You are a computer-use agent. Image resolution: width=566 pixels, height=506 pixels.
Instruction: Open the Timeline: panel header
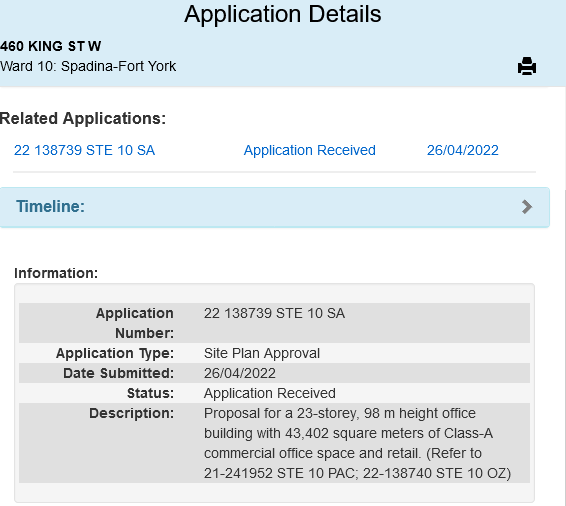point(275,207)
